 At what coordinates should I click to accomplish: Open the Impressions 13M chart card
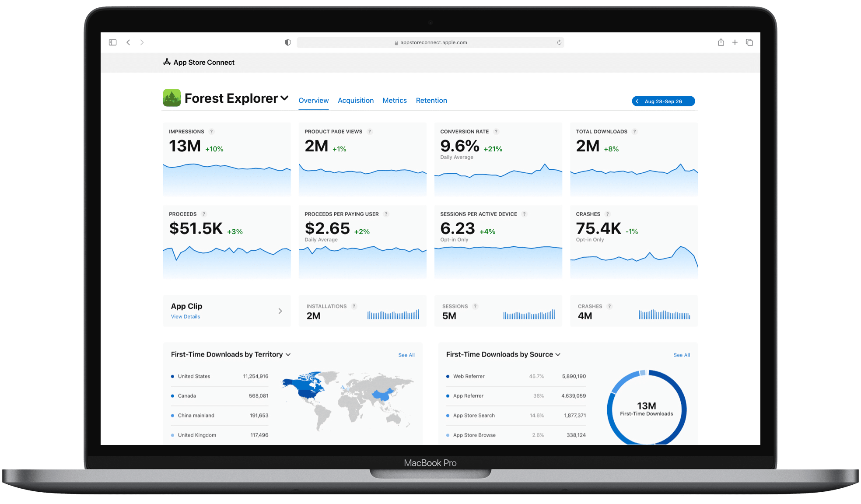[x=227, y=159]
